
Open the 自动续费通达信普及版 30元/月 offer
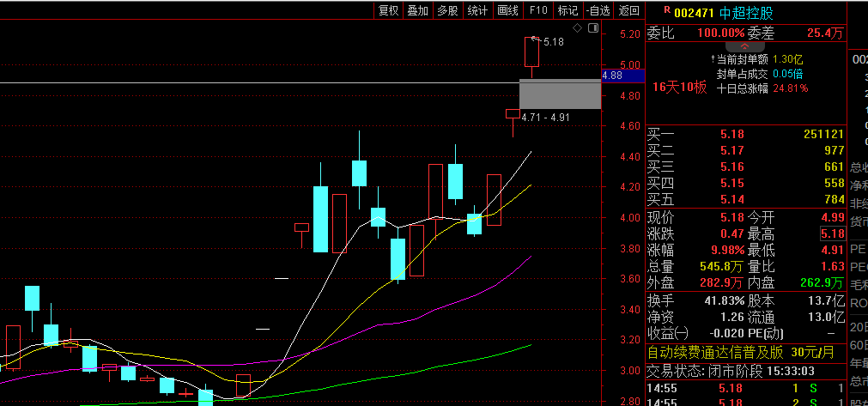pos(741,352)
